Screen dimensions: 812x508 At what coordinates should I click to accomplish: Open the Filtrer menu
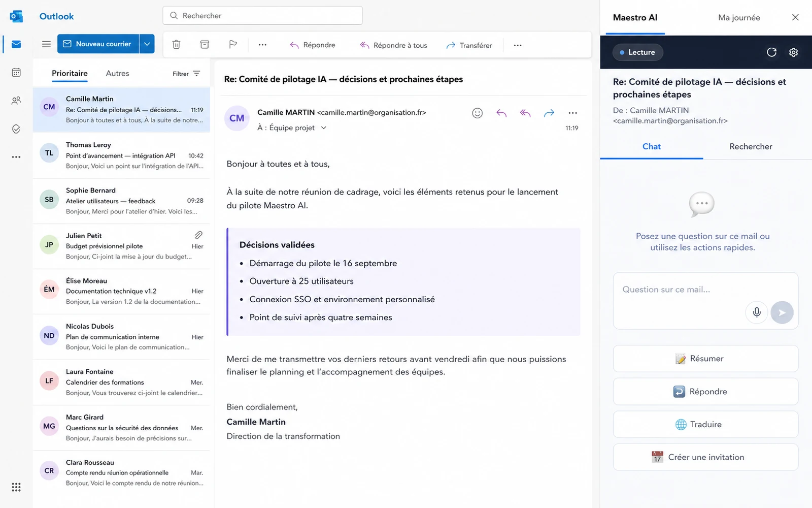click(x=186, y=74)
